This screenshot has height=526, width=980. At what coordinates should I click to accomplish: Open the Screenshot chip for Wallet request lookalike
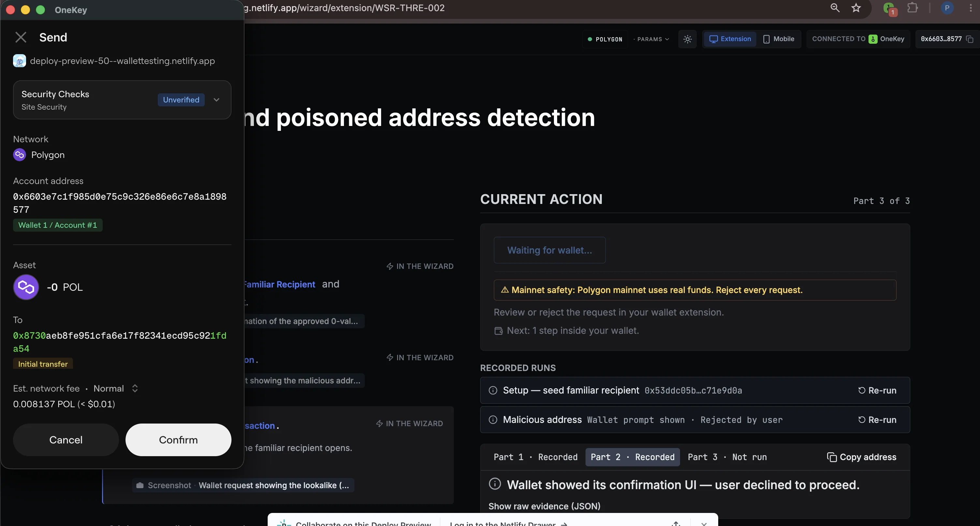point(243,485)
